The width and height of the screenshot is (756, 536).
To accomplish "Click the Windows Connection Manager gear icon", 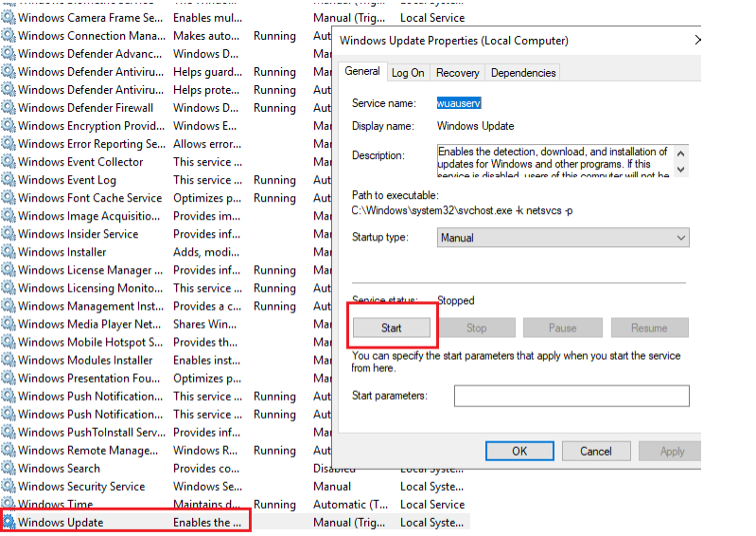I will pos(9,35).
